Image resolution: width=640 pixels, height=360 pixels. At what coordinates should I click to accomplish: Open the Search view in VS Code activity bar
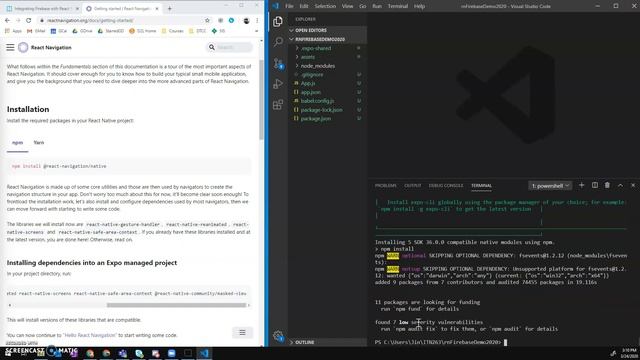tap(278, 42)
